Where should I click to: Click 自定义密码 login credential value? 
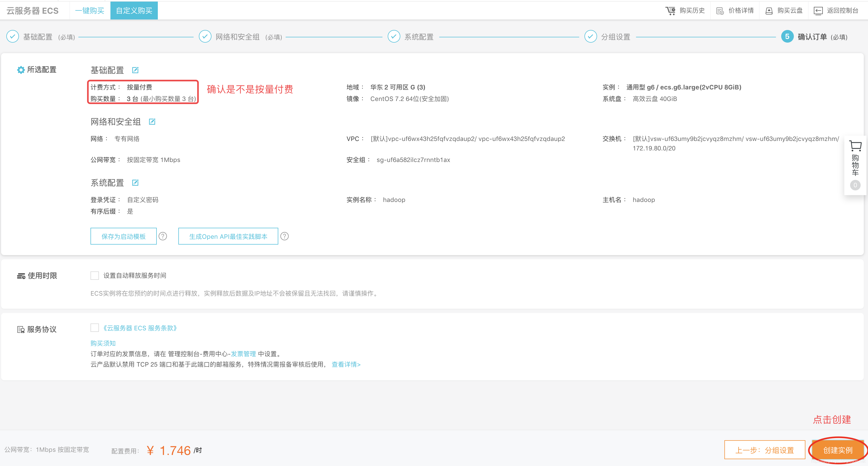click(143, 200)
